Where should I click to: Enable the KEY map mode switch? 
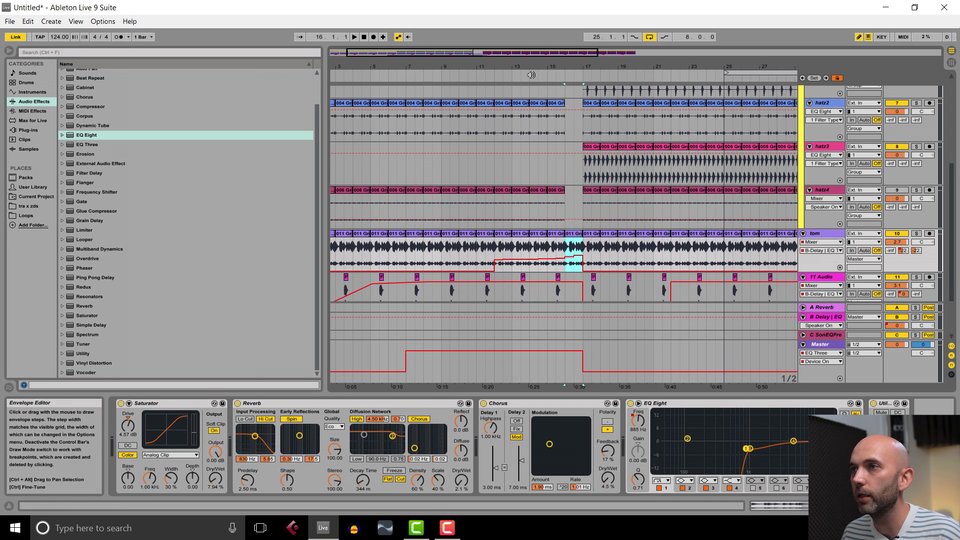tap(882, 37)
